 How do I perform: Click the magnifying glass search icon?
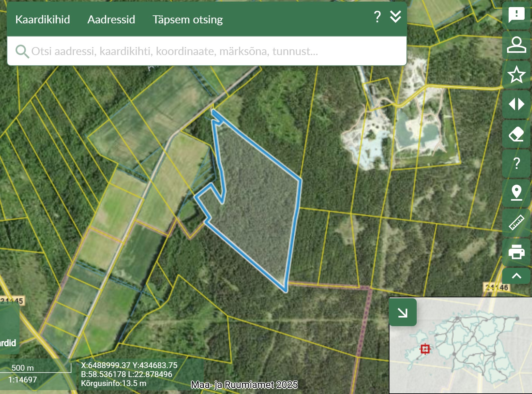22,51
